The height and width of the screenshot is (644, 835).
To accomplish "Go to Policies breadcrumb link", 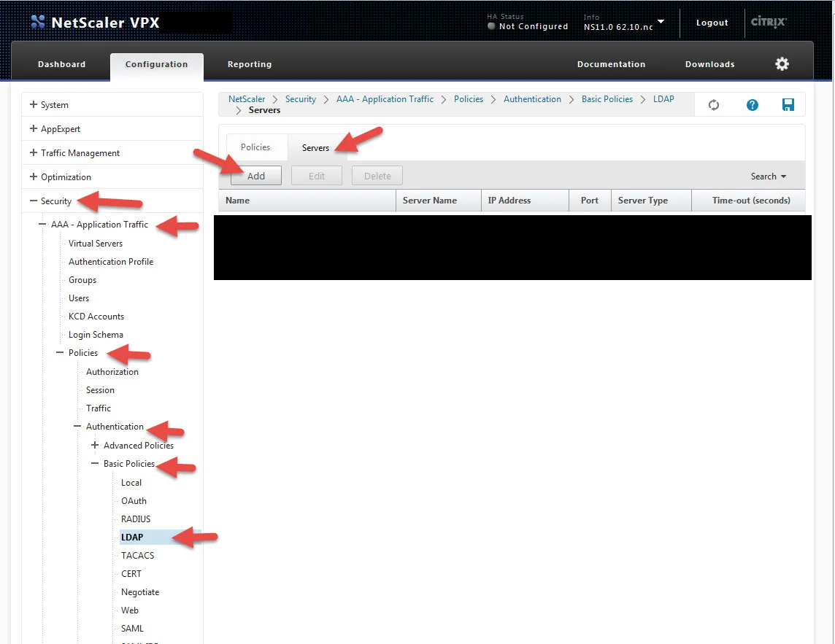I will [469, 99].
